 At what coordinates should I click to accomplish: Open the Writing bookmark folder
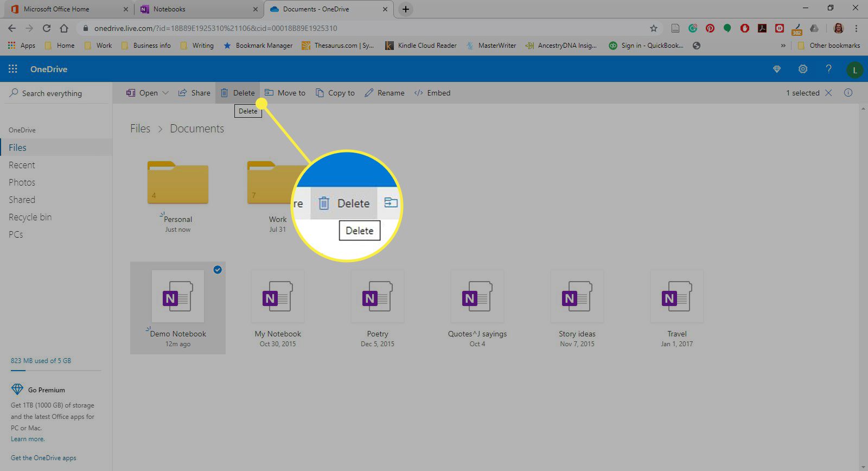[x=197, y=46]
